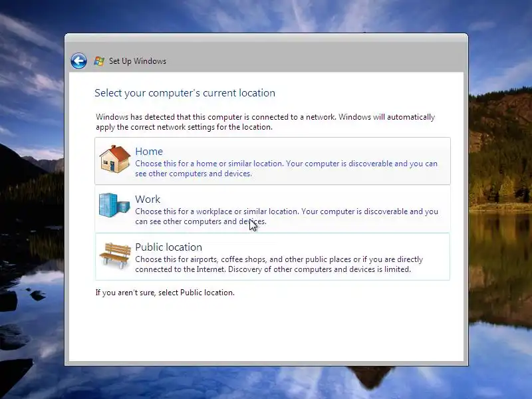Click the 'Set Up Windows' title text
This screenshot has width=532, height=399.
138,61
